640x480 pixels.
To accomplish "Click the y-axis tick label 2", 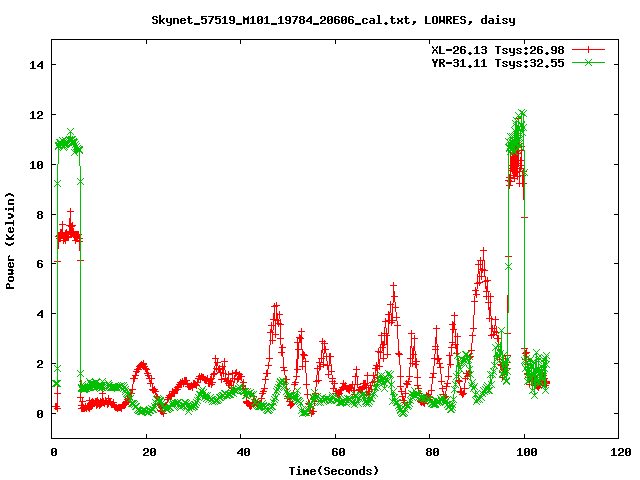I will (40, 364).
